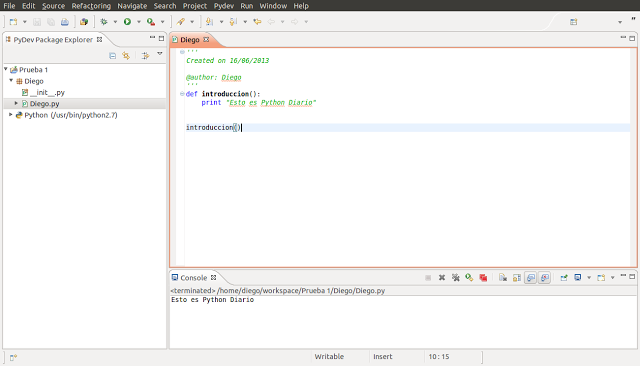
Task: Open the Run menu
Action: (x=247, y=6)
